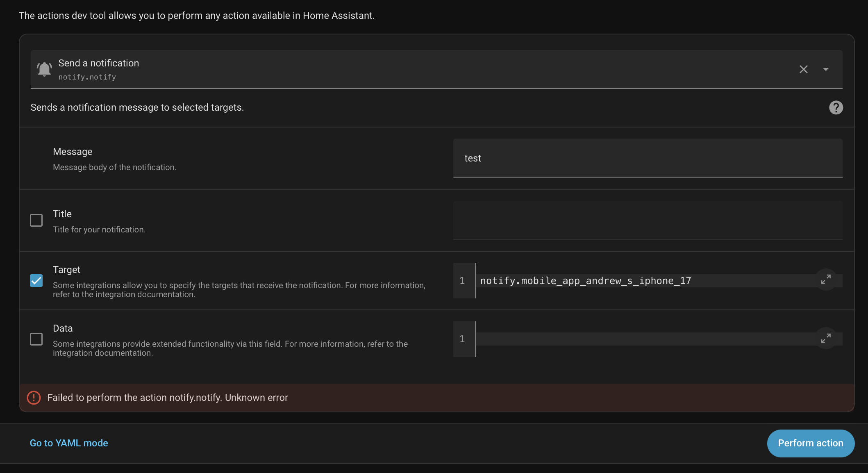Click the notification bell icon
Screen dimensions: 868x473
(44, 69)
